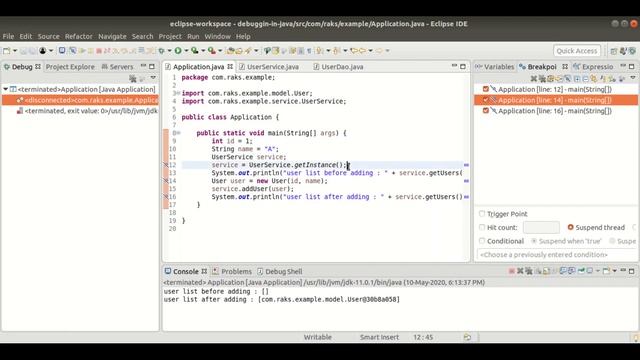
Task: Collapse the terminated Application launch tree node
Action: point(6,89)
